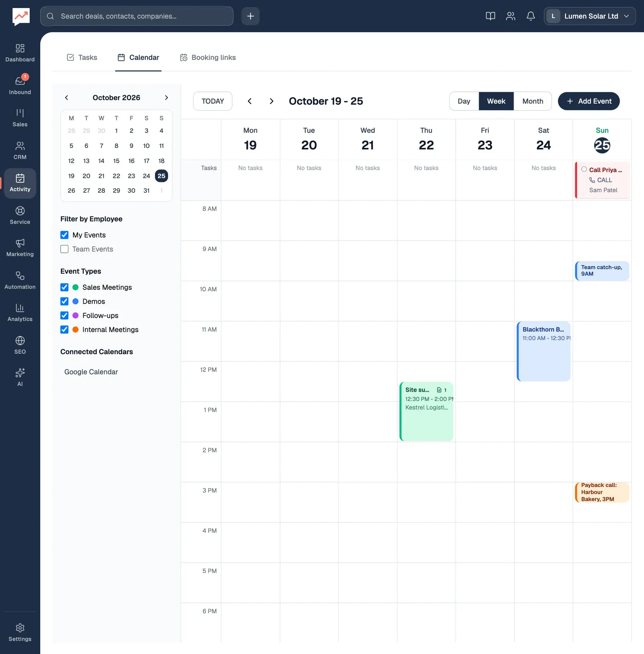
Task: Switch to the Tasks tab
Action: tap(82, 58)
